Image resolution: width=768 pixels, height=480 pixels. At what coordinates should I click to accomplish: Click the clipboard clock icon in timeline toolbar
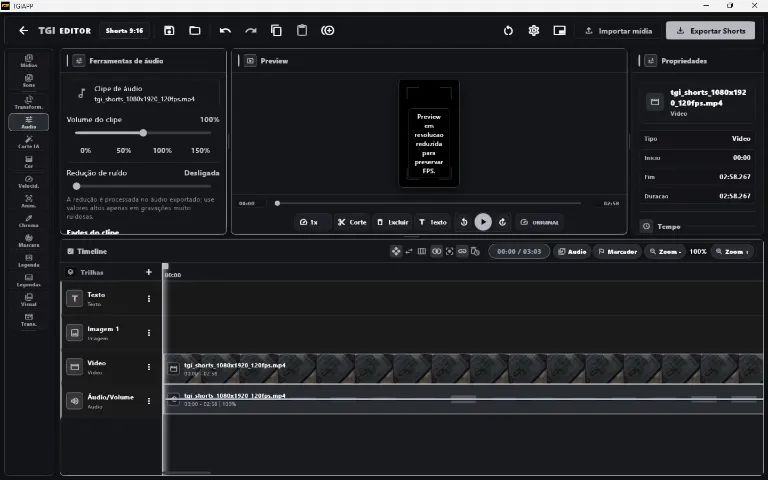point(475,251)
